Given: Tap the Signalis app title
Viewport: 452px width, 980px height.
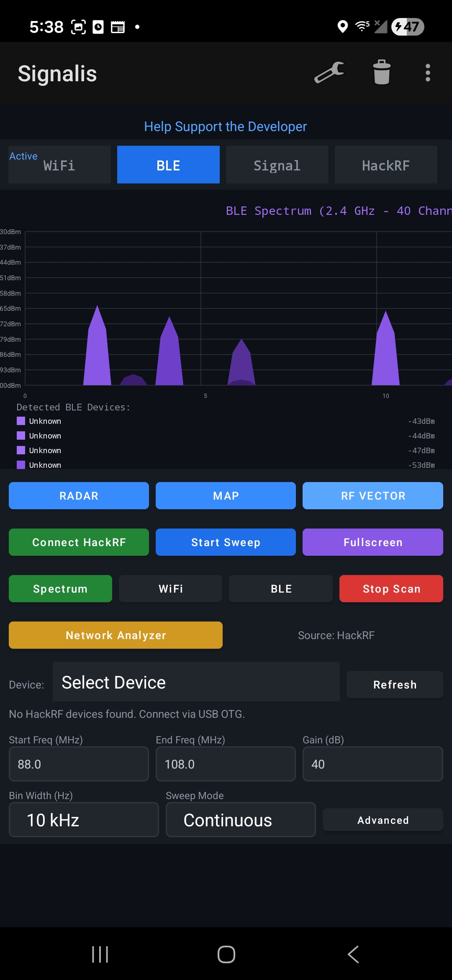Looking at the screenshot, I should coord(57,74).
